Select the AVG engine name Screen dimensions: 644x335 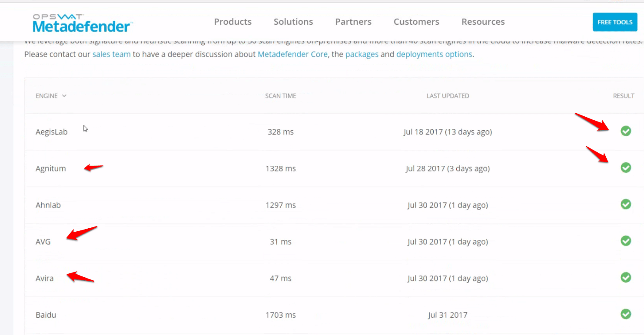[x=43, y=242]
